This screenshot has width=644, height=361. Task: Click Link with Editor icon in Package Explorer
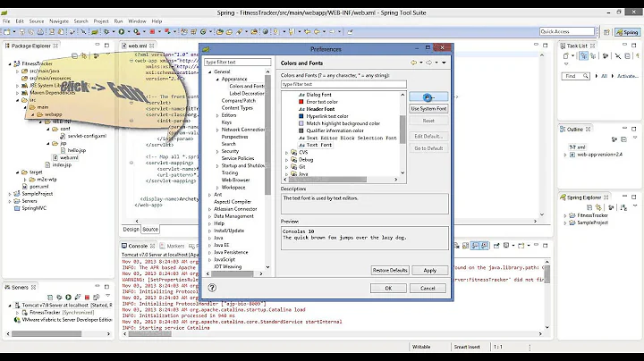(84, 55)
